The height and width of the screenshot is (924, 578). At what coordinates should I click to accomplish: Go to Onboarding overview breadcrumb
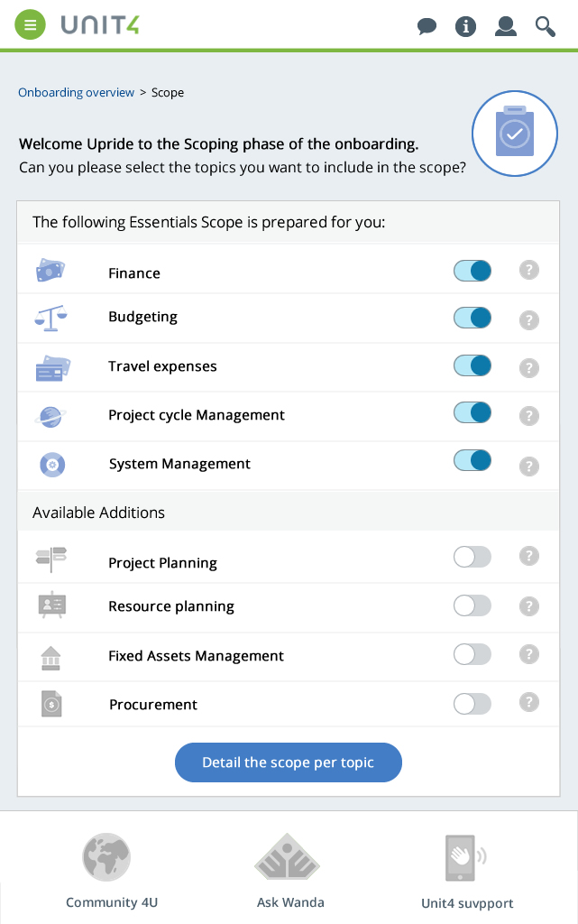coord(76,93)
